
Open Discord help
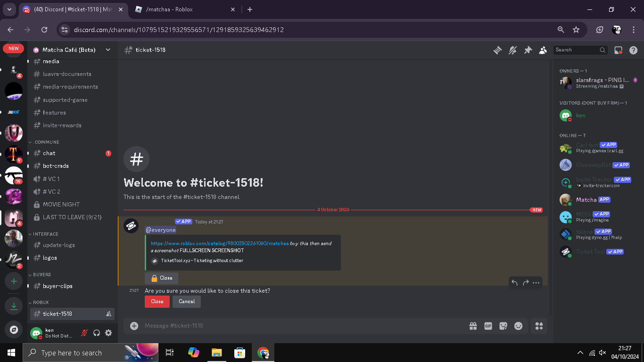tap(634, 50)
